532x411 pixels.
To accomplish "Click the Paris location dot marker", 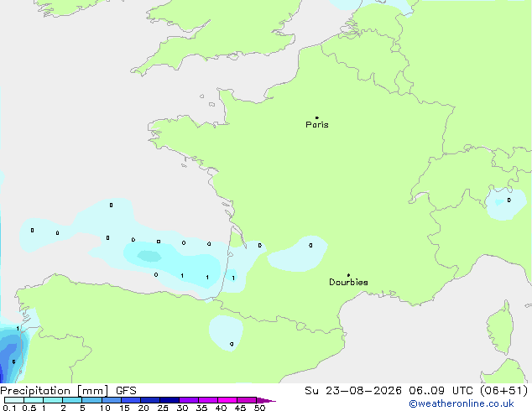I will coord(317,117).
